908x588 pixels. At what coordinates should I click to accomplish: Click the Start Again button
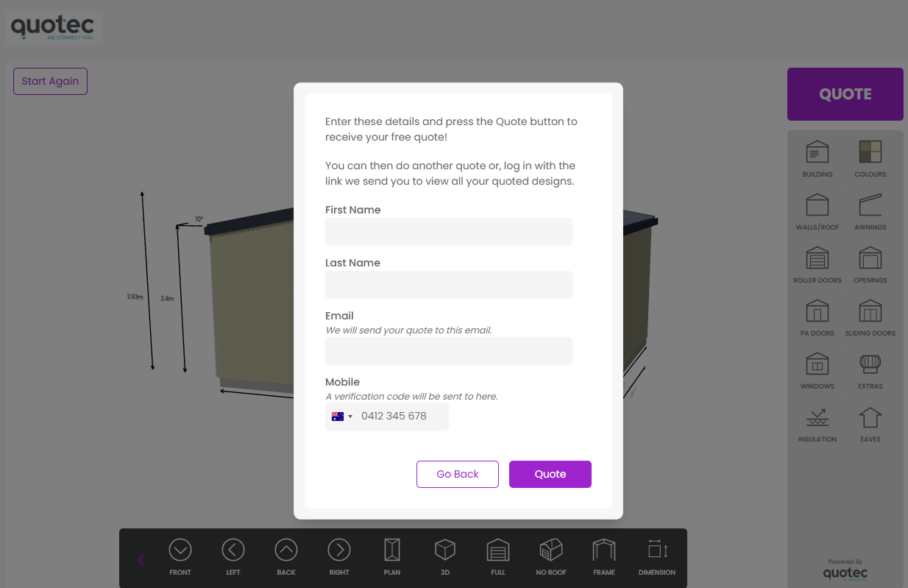point(50,81)
